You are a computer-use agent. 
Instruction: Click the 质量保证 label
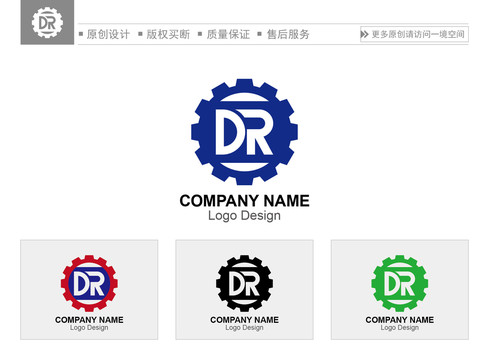tap(228, 34)
